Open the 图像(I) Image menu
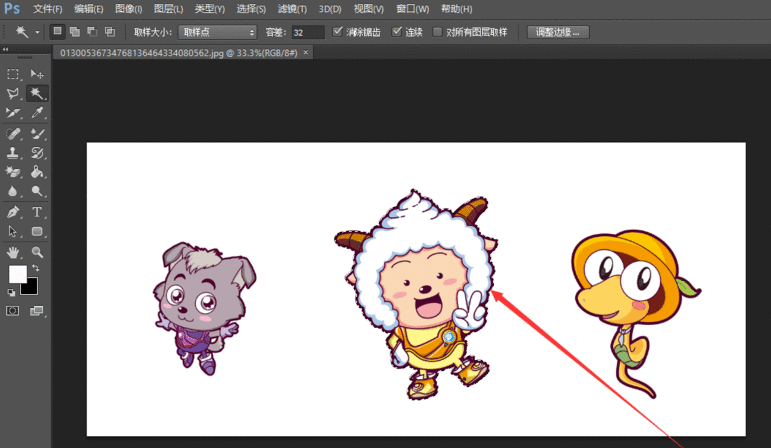Image resolution: width=771 pixels, height=448 pixels. [x=129, y=9]
